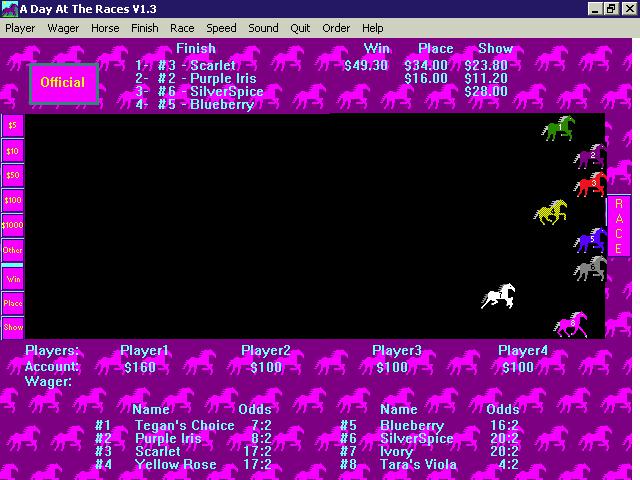Select the red number 3 horse
640x480 pixels.
(x=591, y=184)
